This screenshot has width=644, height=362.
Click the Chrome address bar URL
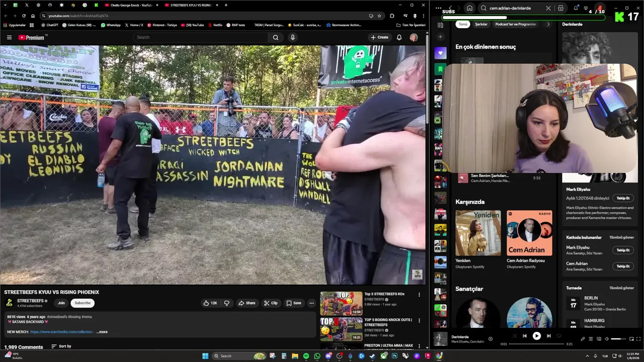[78, 16]
